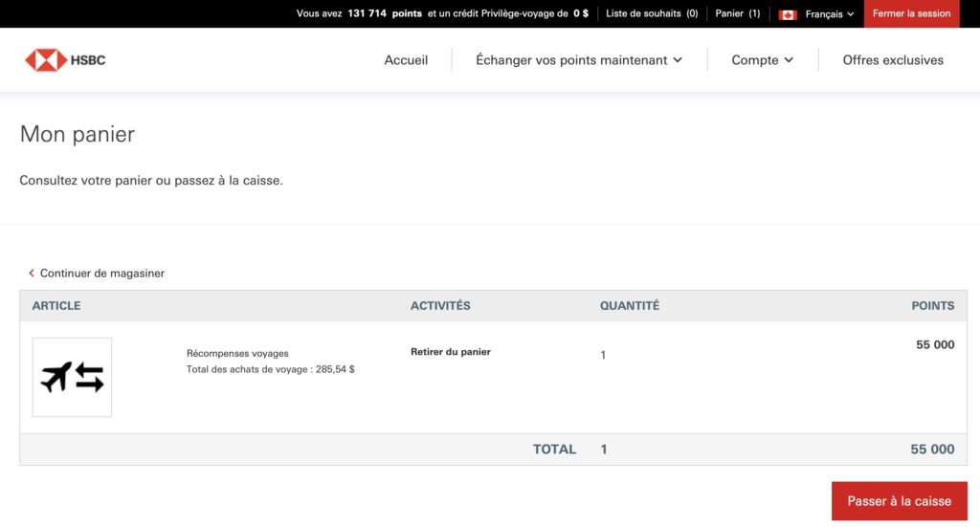Click the ARTICLE column header
The height and width of the screenshot is (527, 980).
coord(56,305)
